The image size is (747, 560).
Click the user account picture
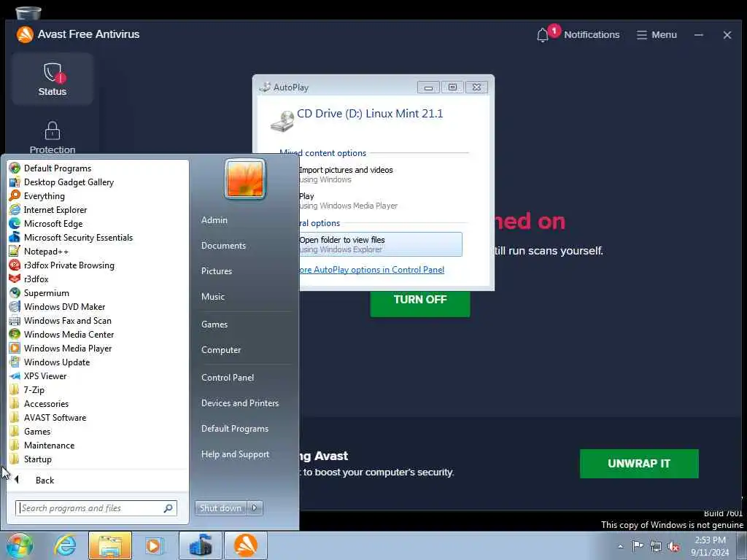coord(245,179)
